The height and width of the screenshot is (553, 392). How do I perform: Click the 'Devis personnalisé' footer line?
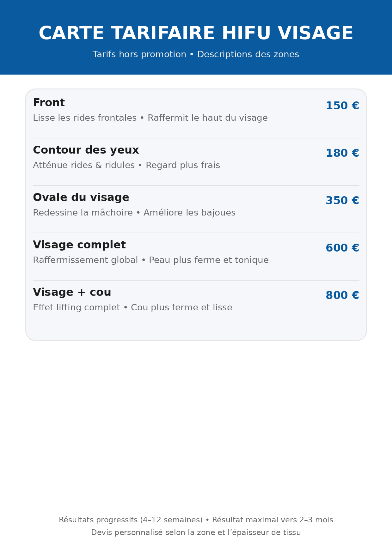coord(196,532)
